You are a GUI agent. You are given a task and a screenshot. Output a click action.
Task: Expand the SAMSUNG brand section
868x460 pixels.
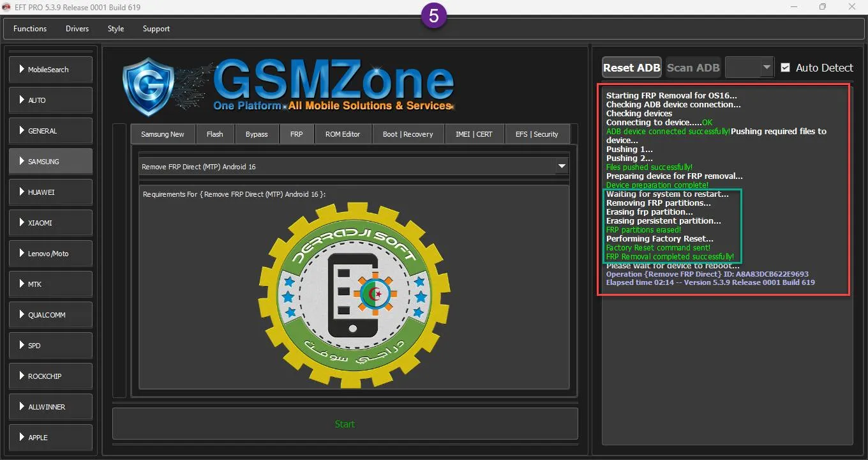(51, 161)
